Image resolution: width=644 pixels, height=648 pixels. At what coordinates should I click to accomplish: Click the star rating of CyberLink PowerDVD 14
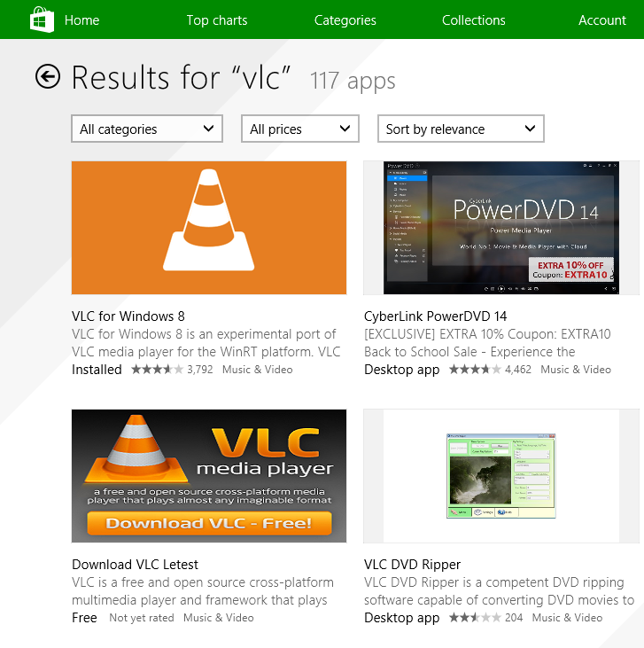(475, 369)
